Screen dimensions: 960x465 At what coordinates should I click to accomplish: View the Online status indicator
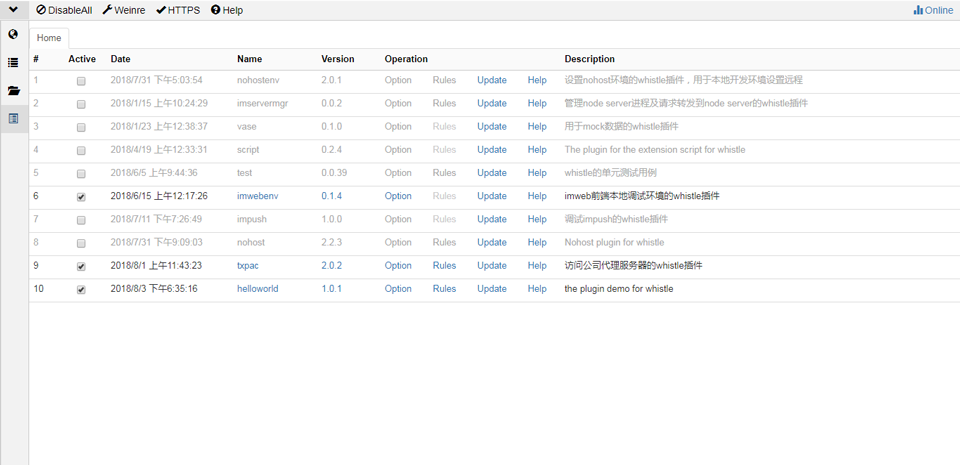pos(933,10)
